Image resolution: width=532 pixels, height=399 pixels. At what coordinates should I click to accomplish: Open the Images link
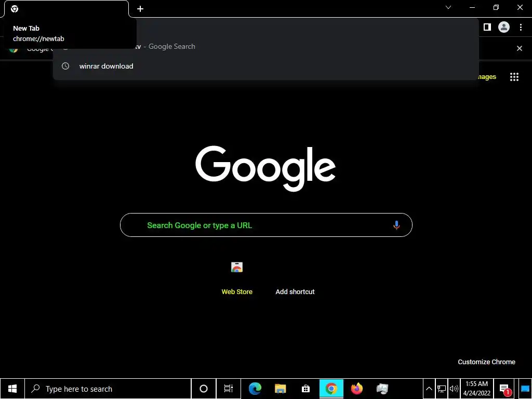pyautogui.click(x=487, y=77)
